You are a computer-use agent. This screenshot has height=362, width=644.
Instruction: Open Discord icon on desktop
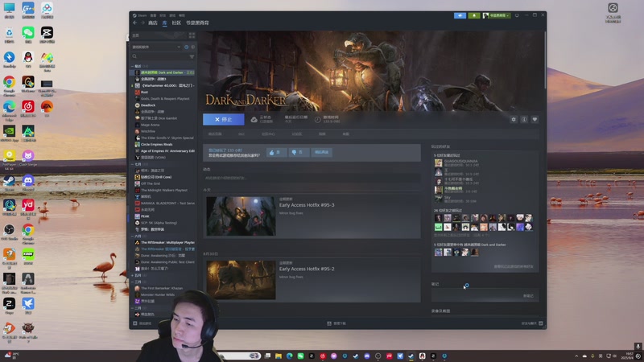[28, 180]
